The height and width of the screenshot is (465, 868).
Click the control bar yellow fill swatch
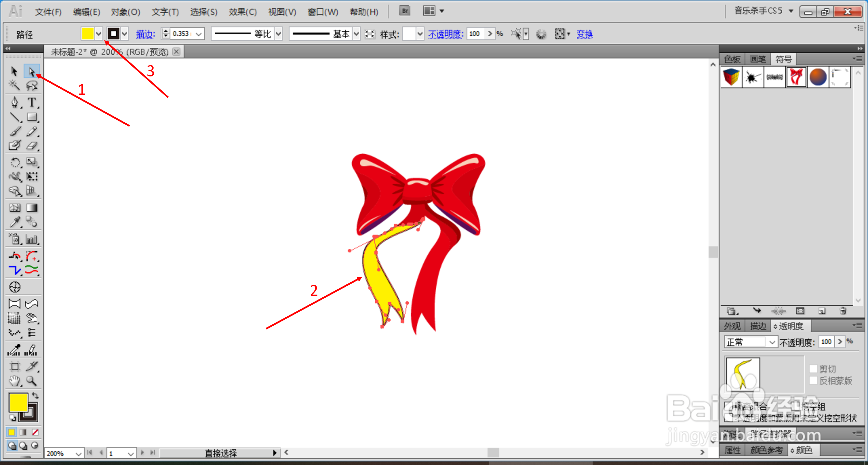pos(87,34)
